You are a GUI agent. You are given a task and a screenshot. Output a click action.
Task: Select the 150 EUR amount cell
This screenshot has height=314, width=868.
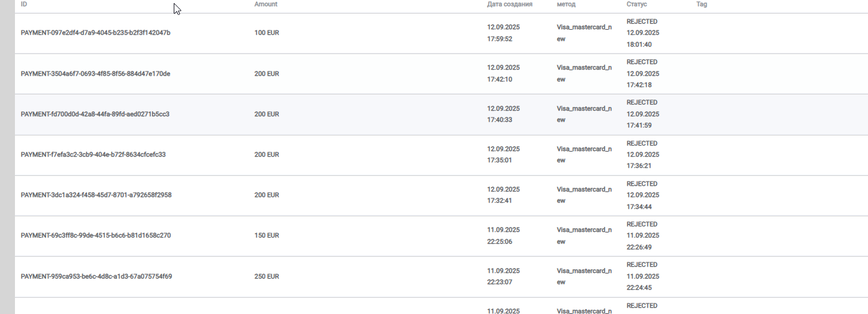click(267, 236)
